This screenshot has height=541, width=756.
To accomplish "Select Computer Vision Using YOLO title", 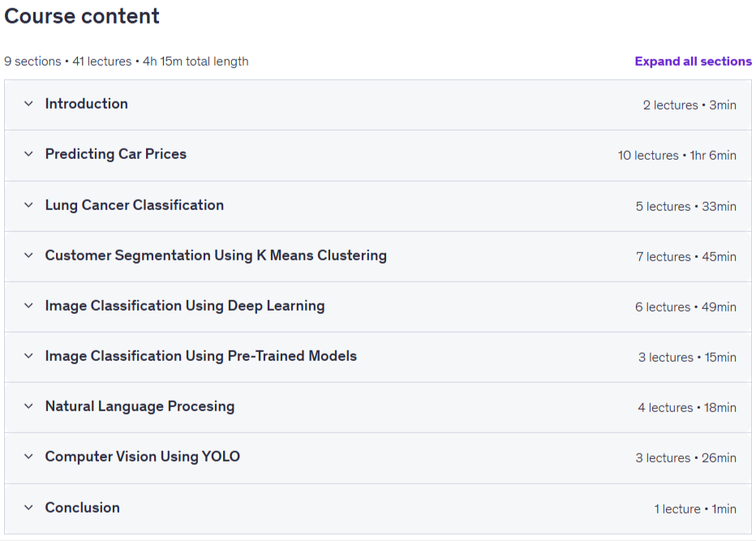I will [x=143, y=456].
